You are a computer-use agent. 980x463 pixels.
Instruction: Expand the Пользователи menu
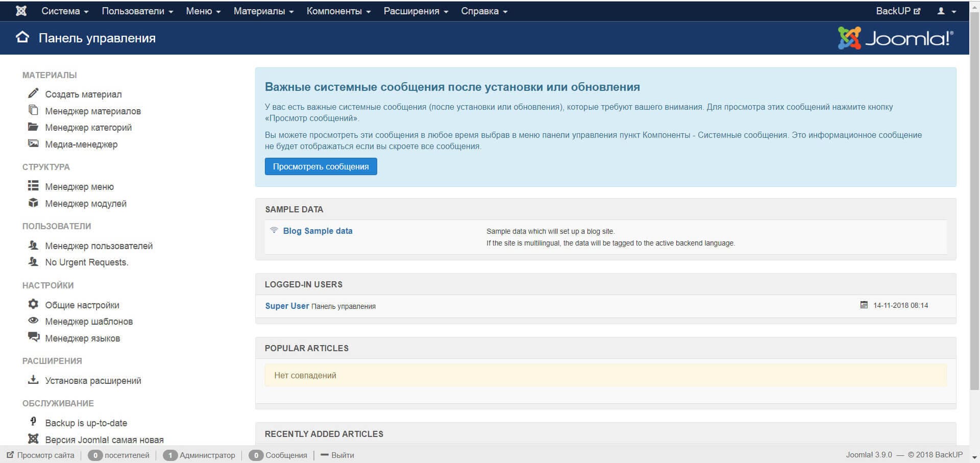click(x=137, y=11)
